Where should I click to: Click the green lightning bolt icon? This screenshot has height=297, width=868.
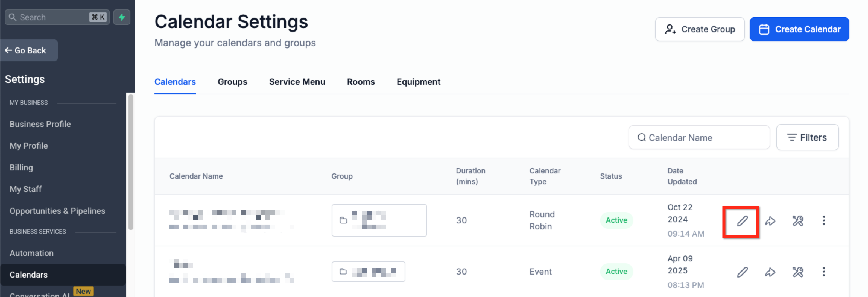(x=122, y=17)
